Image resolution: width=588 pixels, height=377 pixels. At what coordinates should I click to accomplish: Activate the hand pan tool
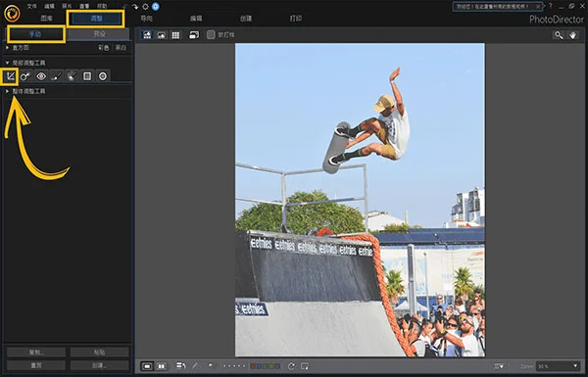(572, 35)
